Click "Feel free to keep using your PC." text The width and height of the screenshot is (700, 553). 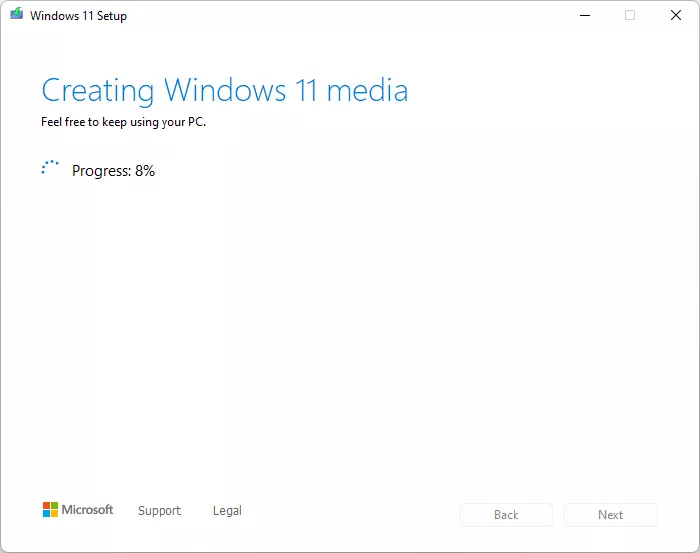(124, 122)
